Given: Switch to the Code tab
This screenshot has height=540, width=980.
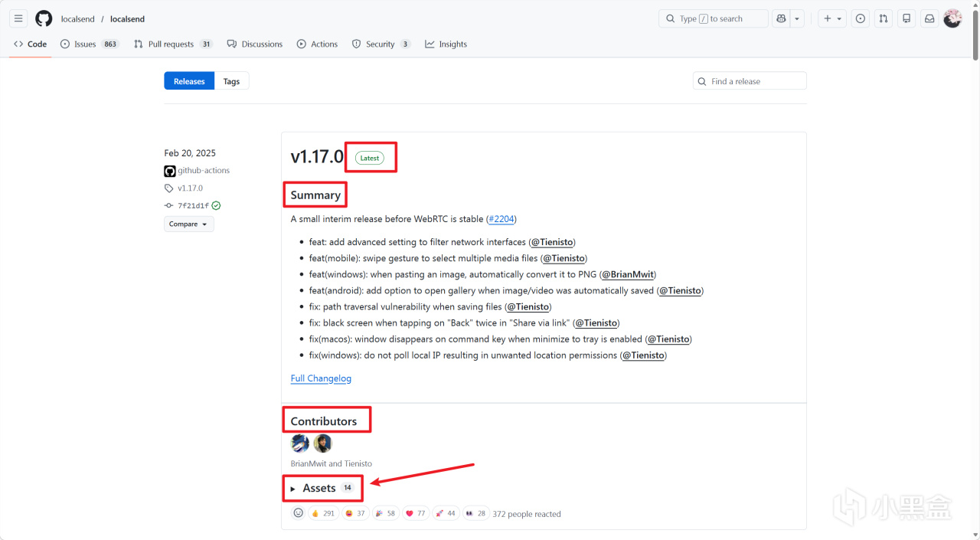Looking at the screenshot, I should (x=31, y=44).
